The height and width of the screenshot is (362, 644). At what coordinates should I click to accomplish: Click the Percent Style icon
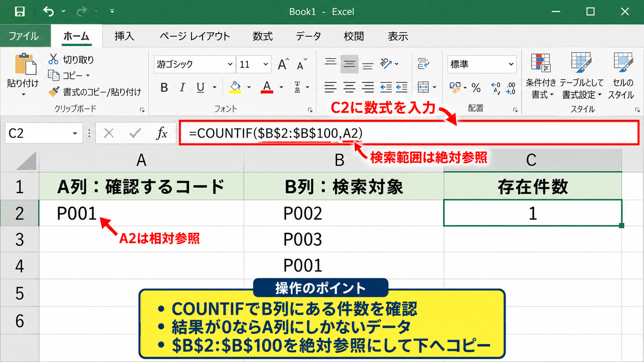(476, 88)
